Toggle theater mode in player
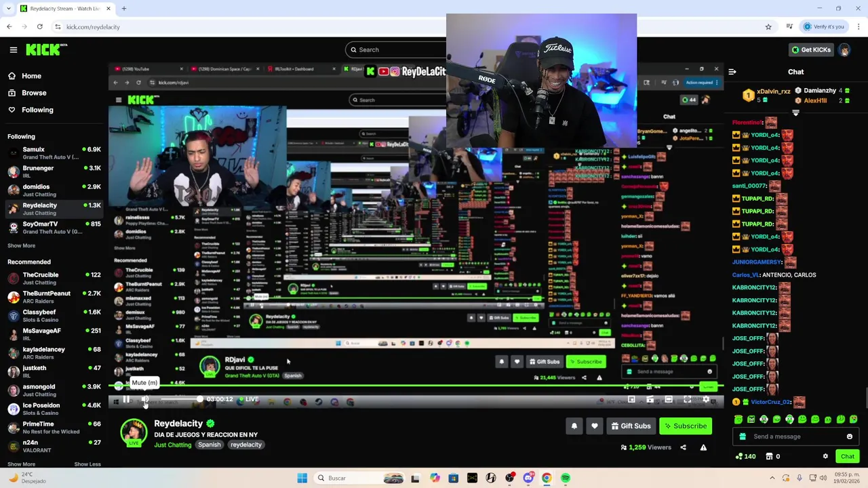The image size is (868, 488). [x=669, y=400]
